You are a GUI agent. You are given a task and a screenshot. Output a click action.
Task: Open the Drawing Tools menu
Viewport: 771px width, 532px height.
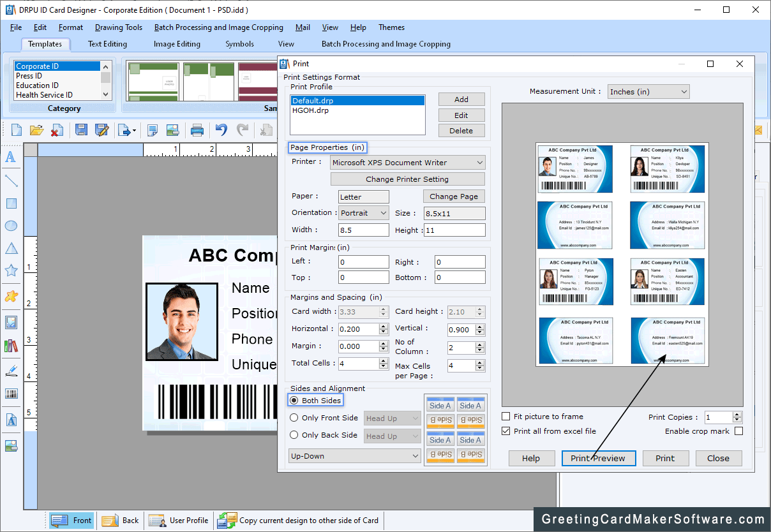pyautogui.click(x=119, y=27)
